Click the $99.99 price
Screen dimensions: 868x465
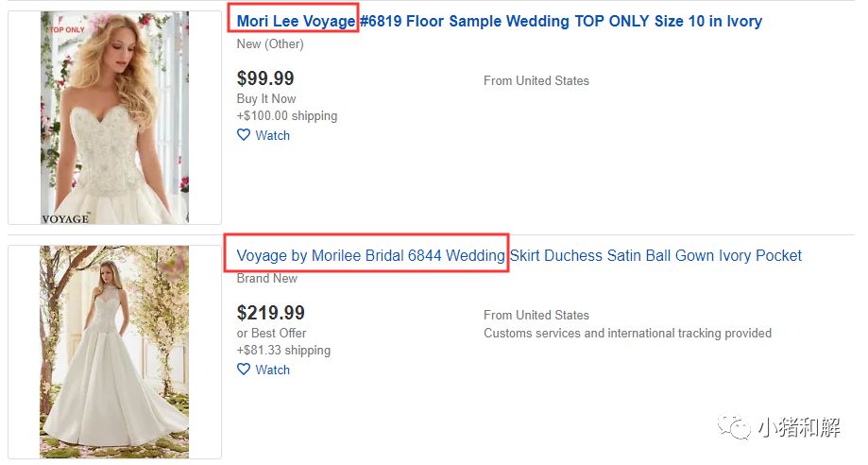click(265, 78)
